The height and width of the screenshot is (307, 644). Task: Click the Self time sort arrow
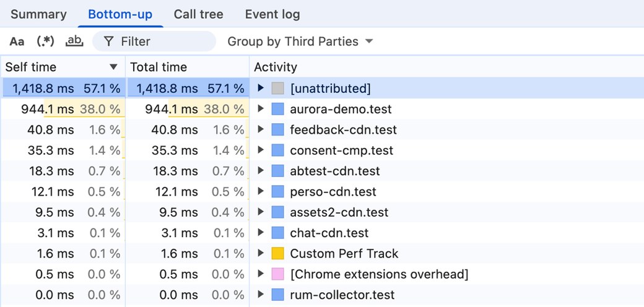(114, 67)
